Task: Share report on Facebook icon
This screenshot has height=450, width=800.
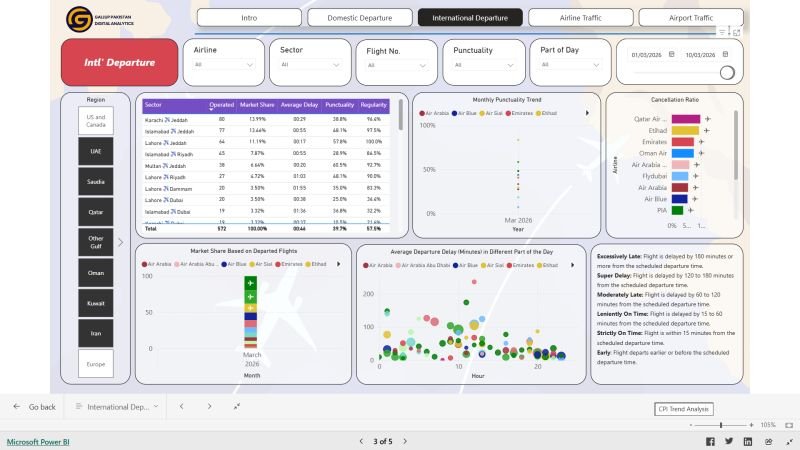Action: tap(711, 441)
